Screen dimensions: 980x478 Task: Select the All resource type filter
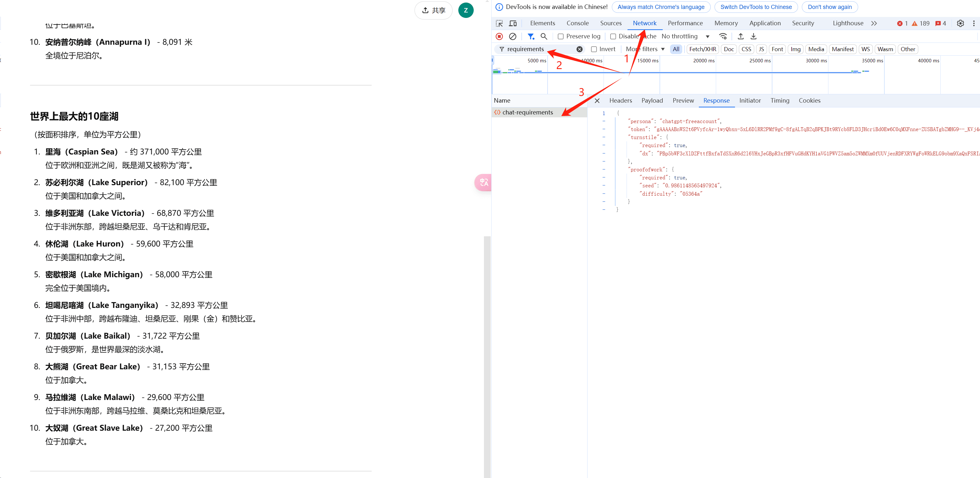[x=676, y=50]
